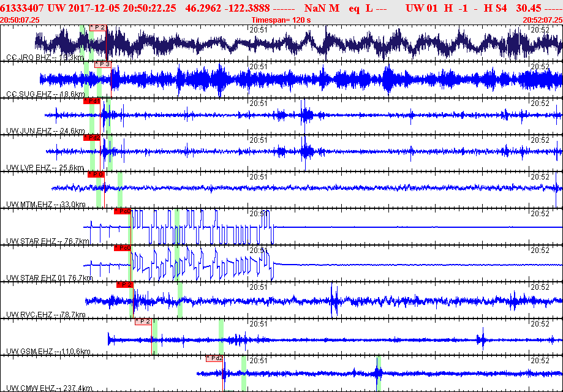Click the 20:51 tick label on UW CMW trace
Image resolution: width=563 pixels, height=392 pixels.
pos(259,361)
